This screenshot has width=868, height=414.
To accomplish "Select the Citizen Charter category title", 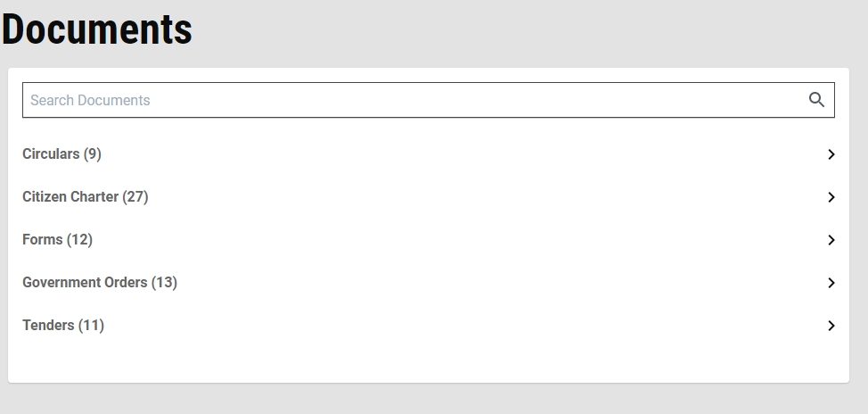I will (x=70, y=197).
